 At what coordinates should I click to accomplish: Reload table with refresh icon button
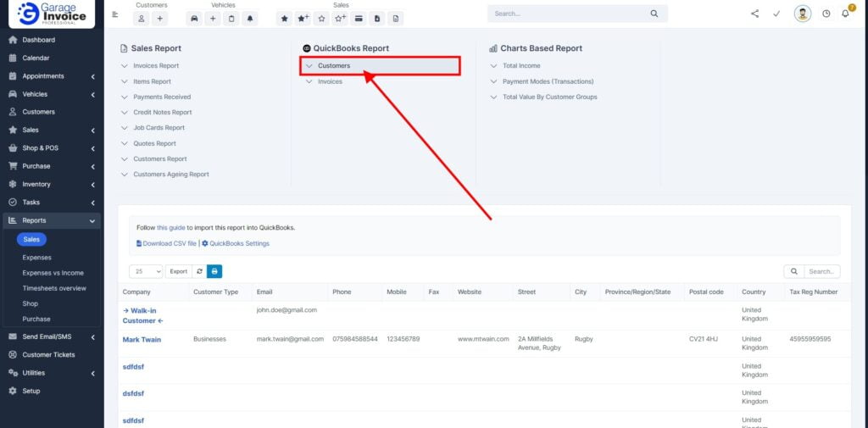(200, 271)
